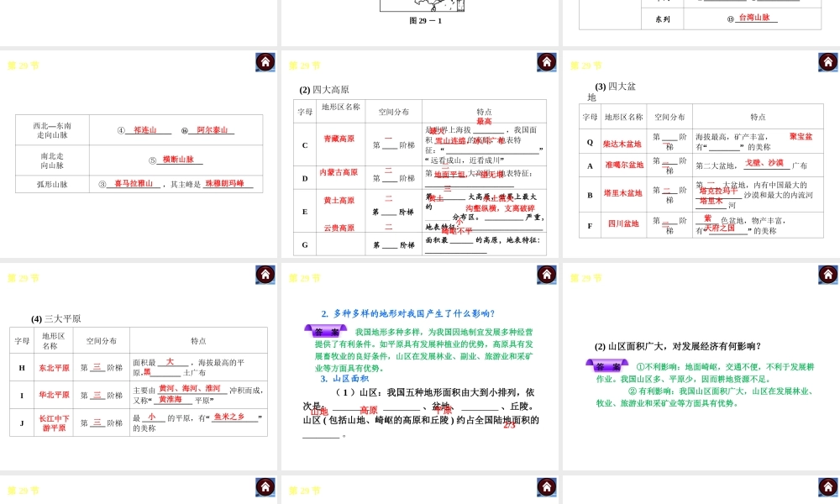
Task: Click home icon on 四大高原 slide
Action: (x=547, y=62)
